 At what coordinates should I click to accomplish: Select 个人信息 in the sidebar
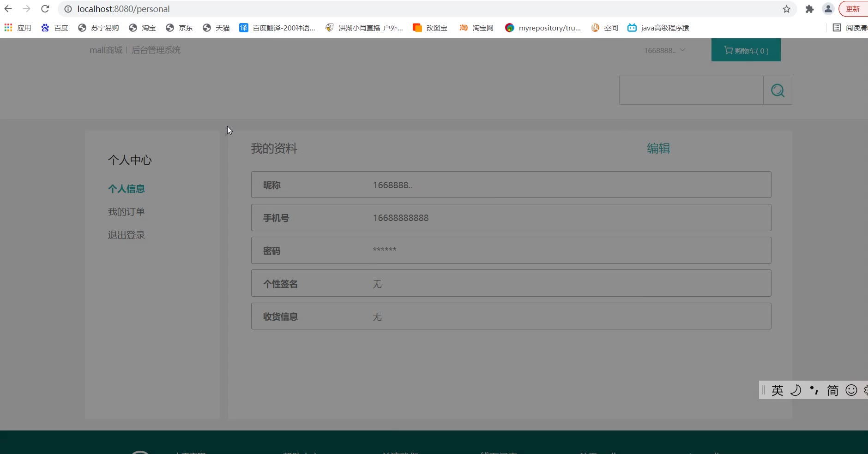[127, 189]
